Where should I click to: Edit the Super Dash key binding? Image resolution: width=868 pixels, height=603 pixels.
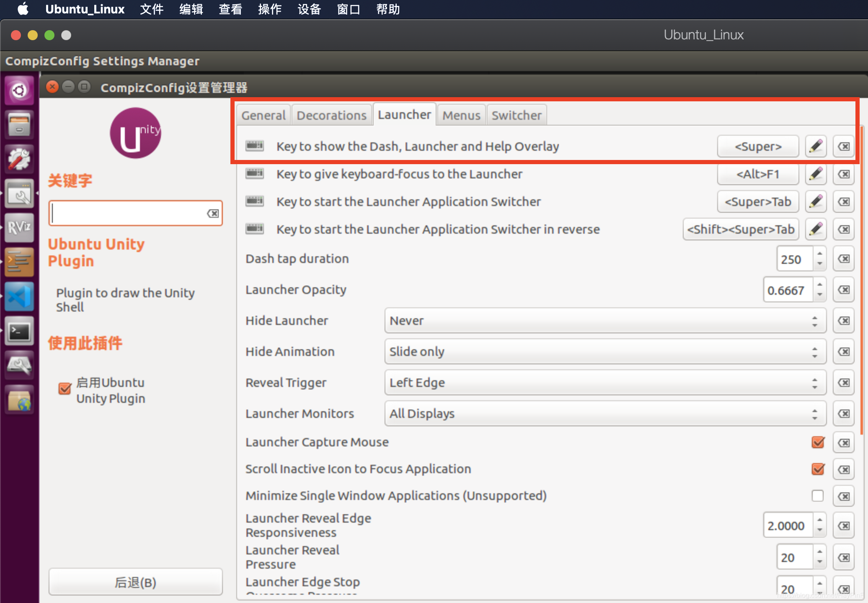pos(816,146)
